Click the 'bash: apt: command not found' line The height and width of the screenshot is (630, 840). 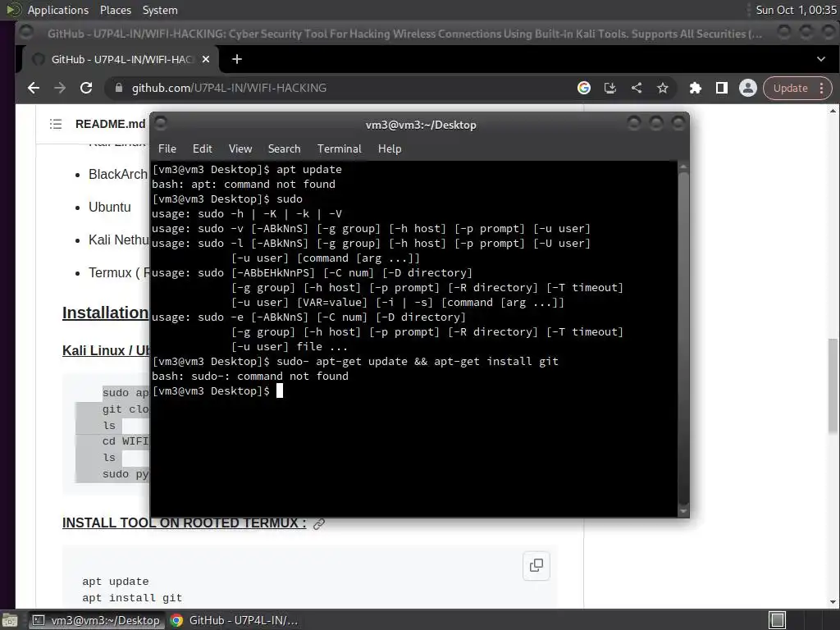click(x=243, y=185)
